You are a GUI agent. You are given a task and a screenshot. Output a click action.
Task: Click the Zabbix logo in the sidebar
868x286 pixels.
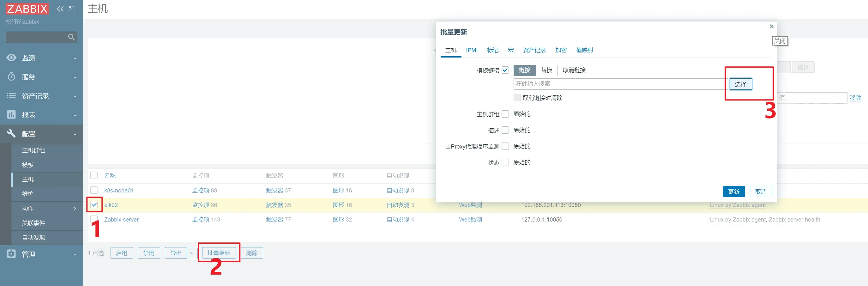click(27, 9)
